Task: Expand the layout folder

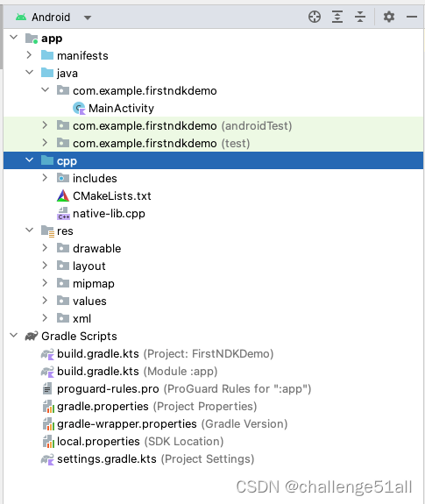Action: click(x=45, y=266)
